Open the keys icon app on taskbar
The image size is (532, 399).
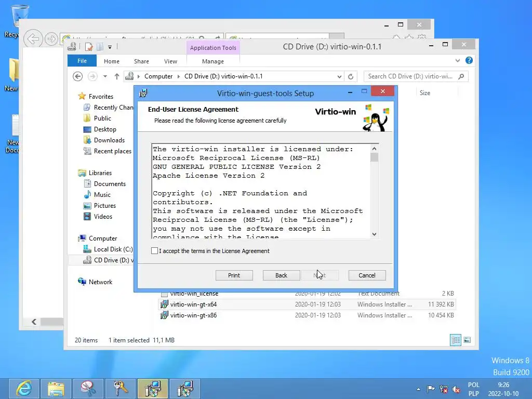120,389
